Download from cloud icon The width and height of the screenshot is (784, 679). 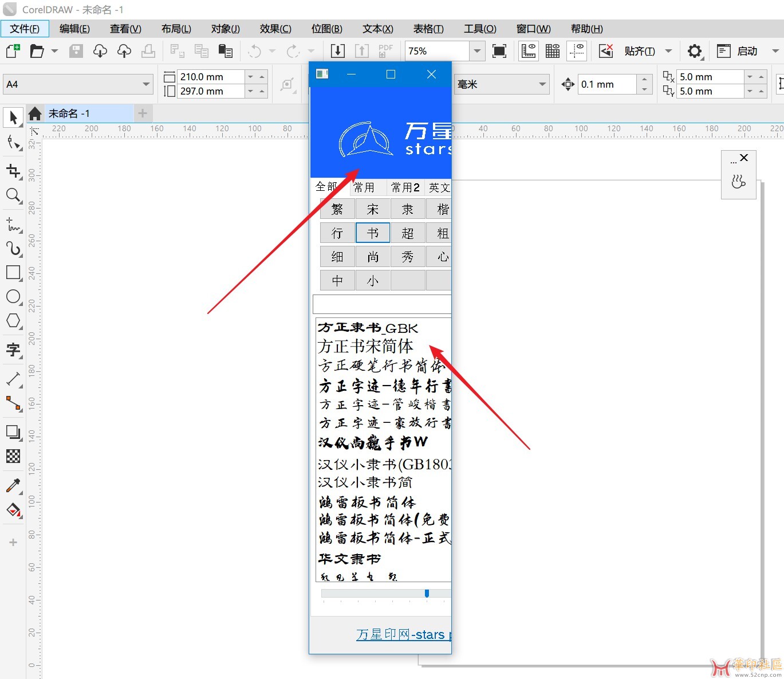100,51
